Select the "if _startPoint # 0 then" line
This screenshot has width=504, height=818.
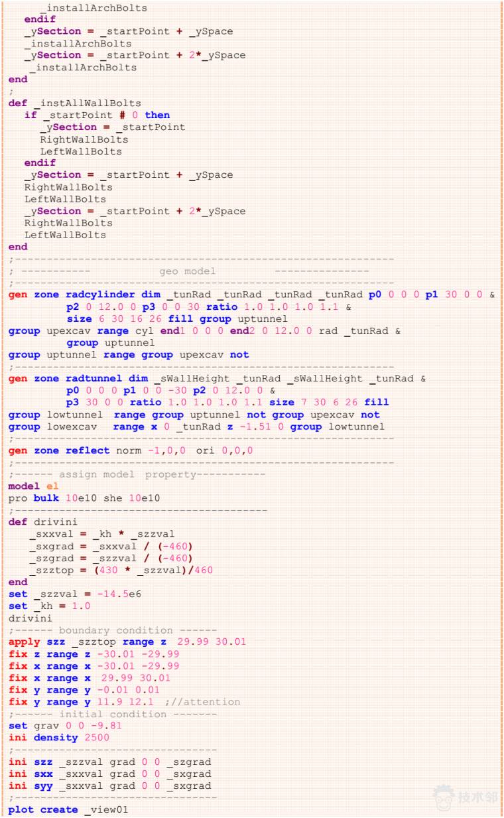97,115
